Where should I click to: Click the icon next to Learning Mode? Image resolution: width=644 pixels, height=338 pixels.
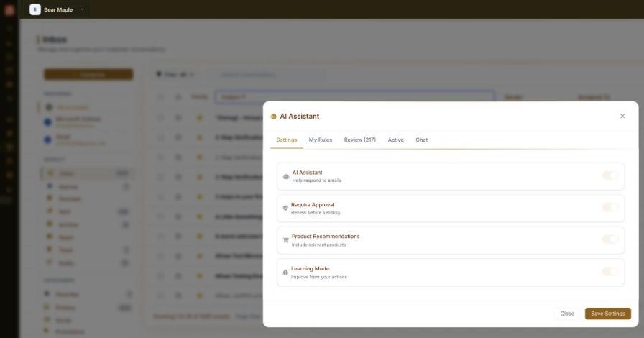[285, 273]
